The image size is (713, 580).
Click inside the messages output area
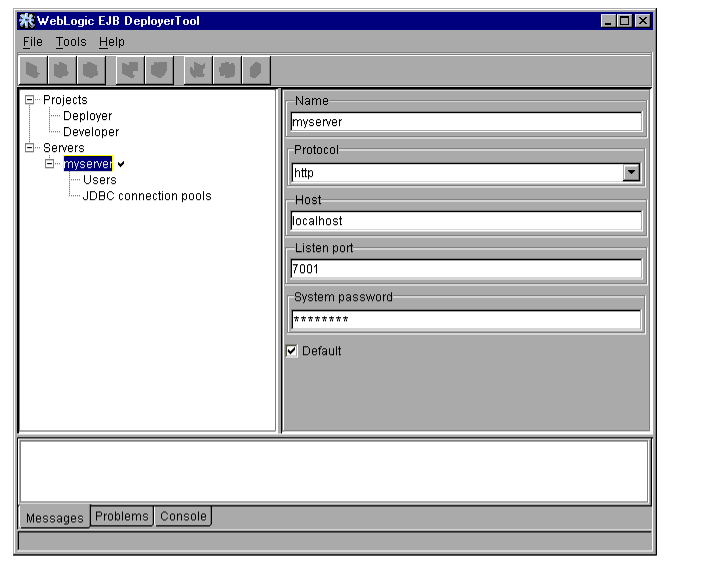tap(334, 471)
